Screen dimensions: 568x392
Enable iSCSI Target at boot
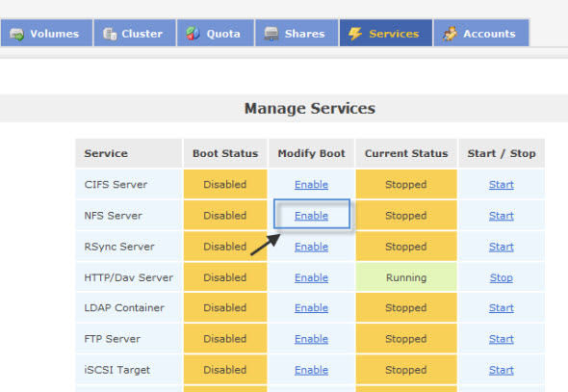click(x=311, y=370)
